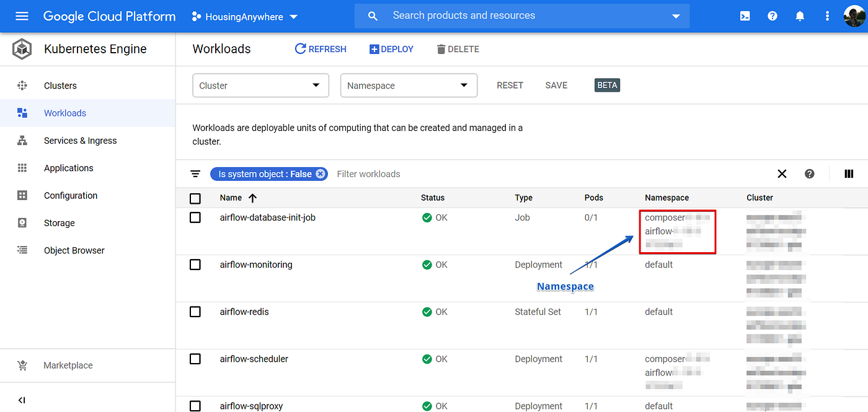Screen dimensions: 868x412
Task: Open the Kubernetes Engine Clusters section
Action: tap(60, 85)
